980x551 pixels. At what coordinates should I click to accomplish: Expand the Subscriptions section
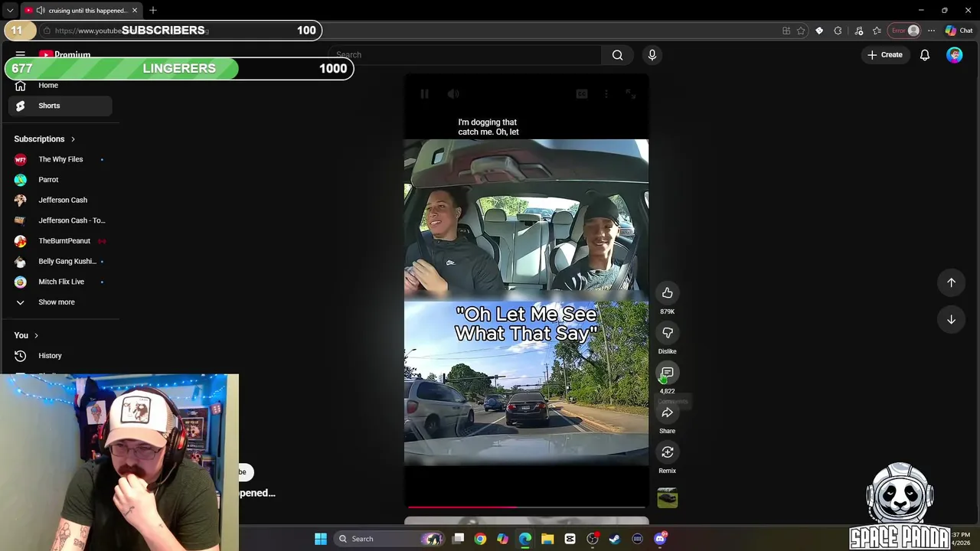click(44, 139)
